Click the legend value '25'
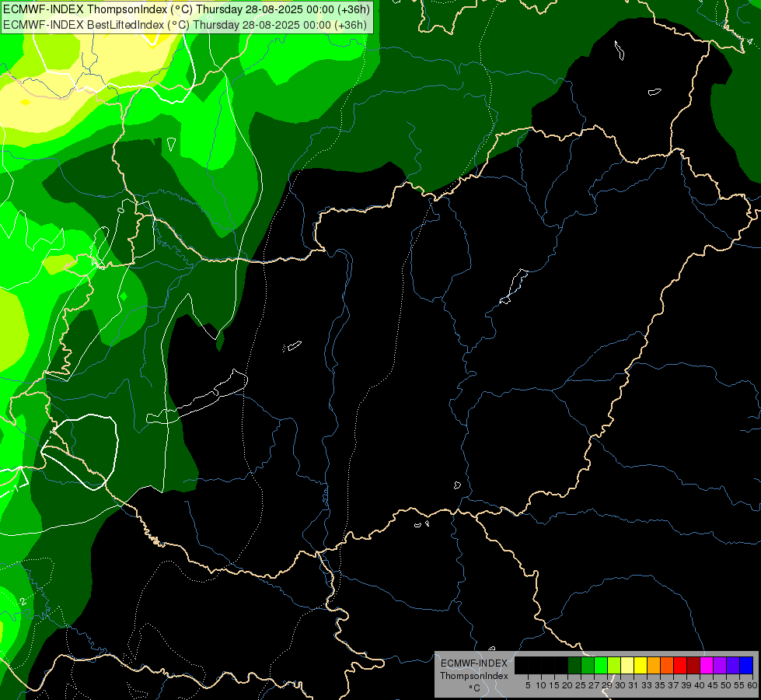Viewport: 761px width, 700px height. point(581,685)
